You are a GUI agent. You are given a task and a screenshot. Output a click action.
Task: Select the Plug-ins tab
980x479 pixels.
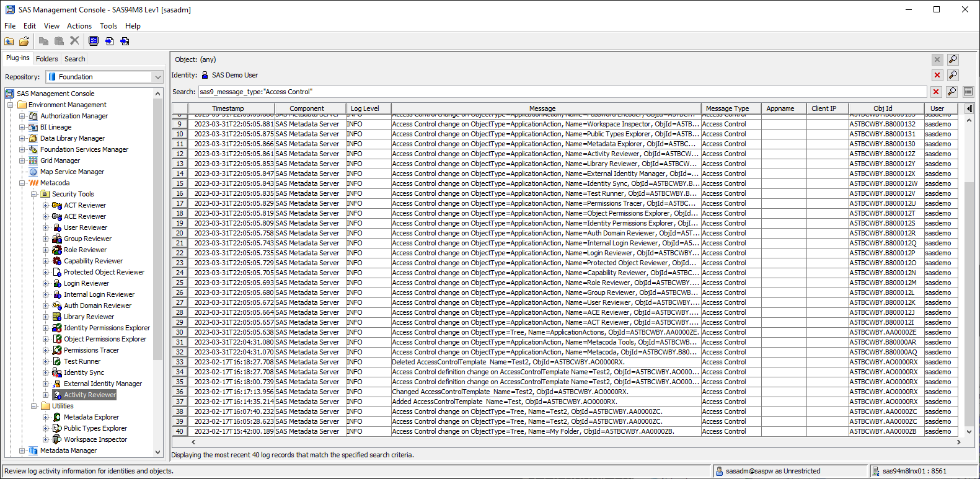[18, 58]
